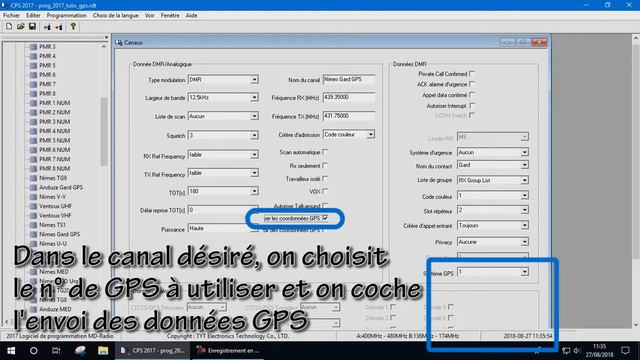
Task: Click the Fréquence RX (MHz) field
Action: tap(349, 98)
